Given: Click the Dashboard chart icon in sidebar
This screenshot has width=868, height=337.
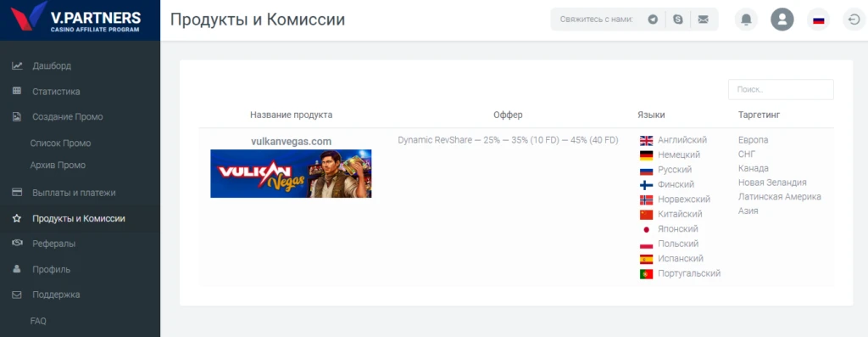Looking at the screenshot, I should [17, 66].
